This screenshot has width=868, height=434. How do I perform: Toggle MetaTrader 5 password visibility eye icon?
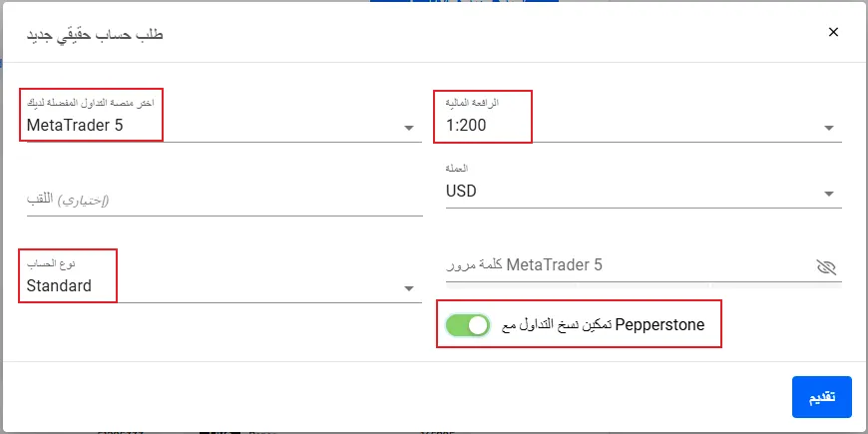coord(825,266)
